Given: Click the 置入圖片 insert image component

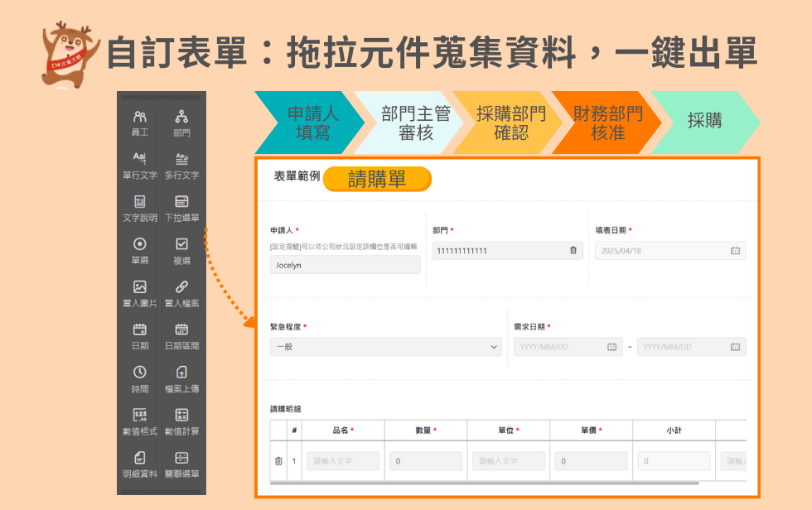Looking at the screenshot, I should 140,294.
